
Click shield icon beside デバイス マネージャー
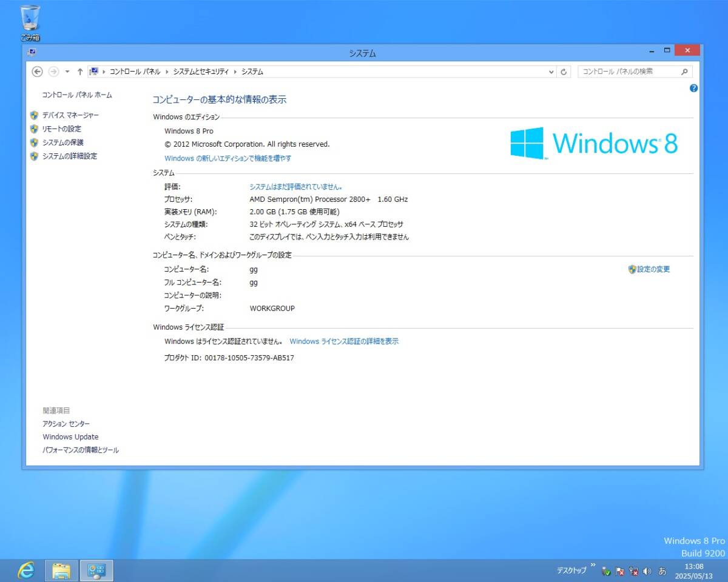(x=34, y=115)
